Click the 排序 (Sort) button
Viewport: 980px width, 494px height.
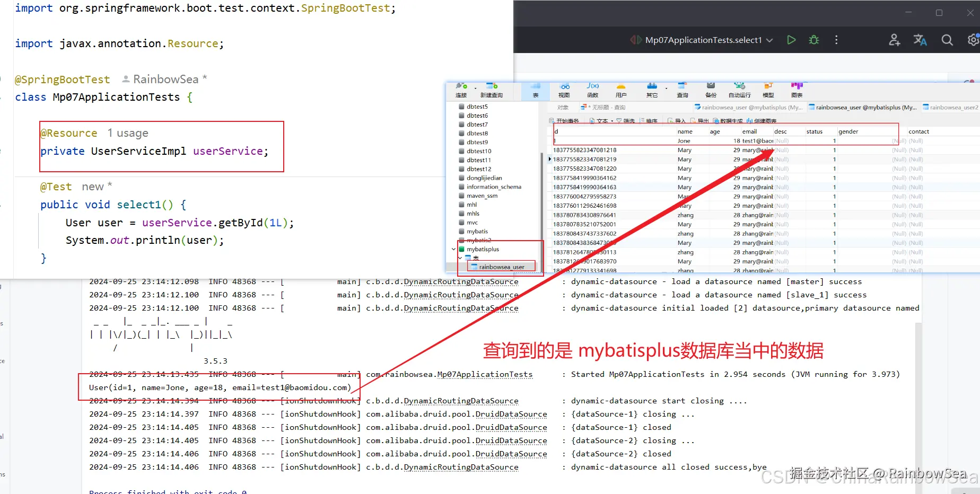648,121
